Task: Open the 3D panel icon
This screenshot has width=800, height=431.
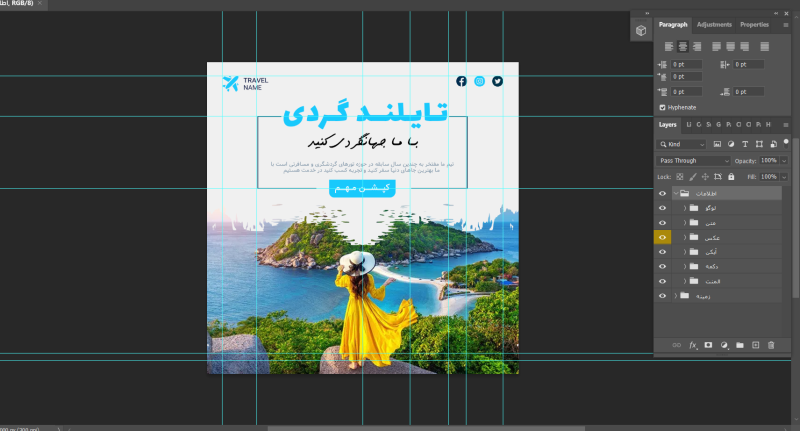Action: tap(641, 31)
